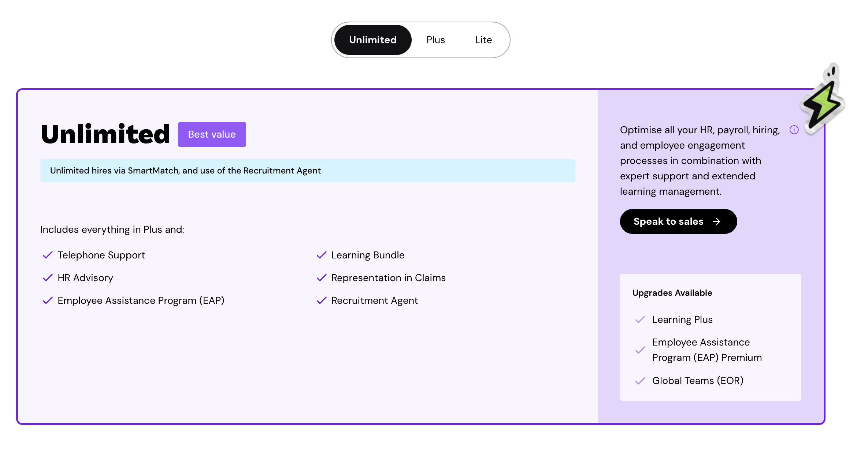Click checkmark next to Learning Plus upgrade
The image size is (868, 459).
coord(640,320)
